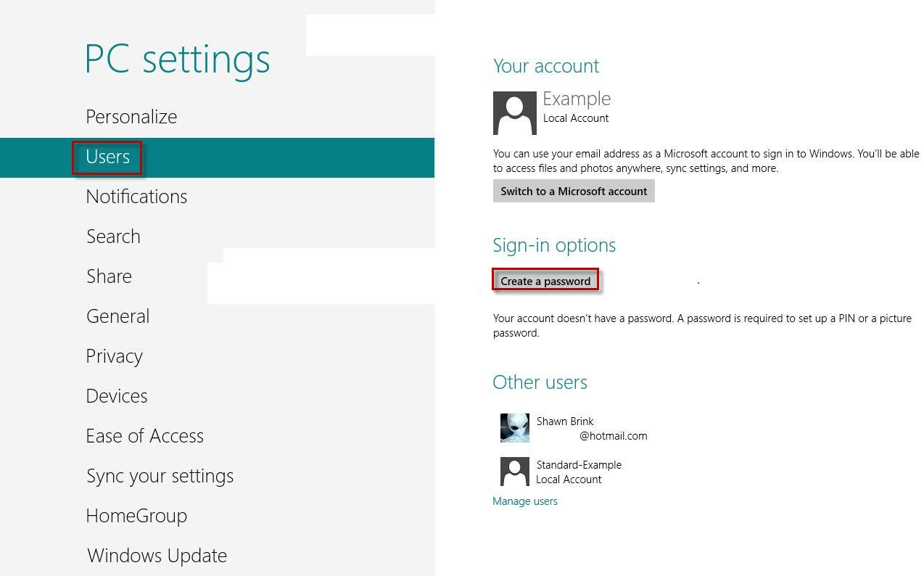The width and height of the screenshot is (924, 576).
Task: Open the Devices settings section
Action: (x=117, y=396)
